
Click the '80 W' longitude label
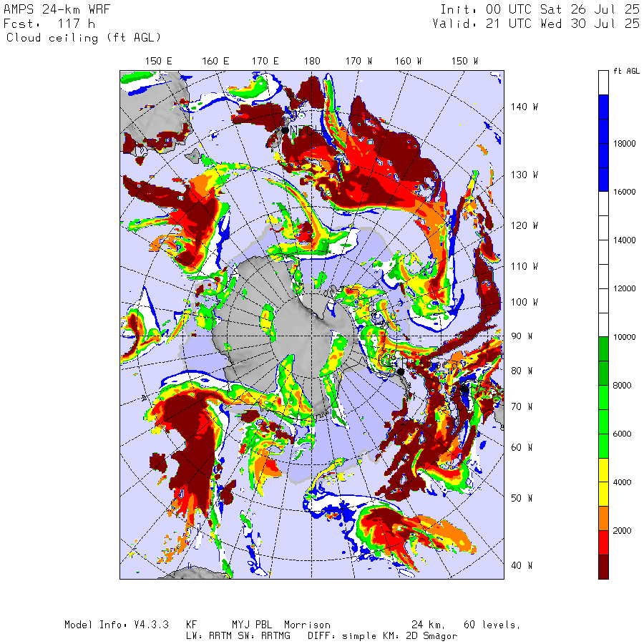coord(522,371)
